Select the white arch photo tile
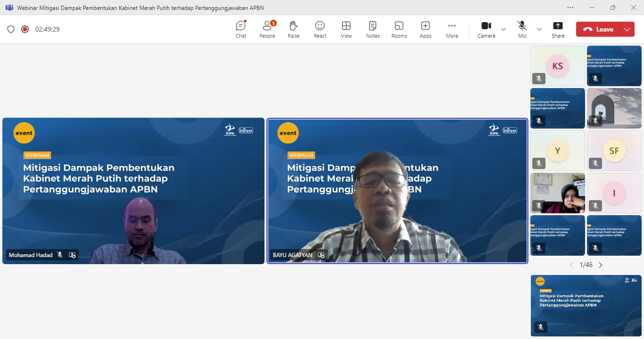This screenshot has height=339, width=644. pos(614,108)
